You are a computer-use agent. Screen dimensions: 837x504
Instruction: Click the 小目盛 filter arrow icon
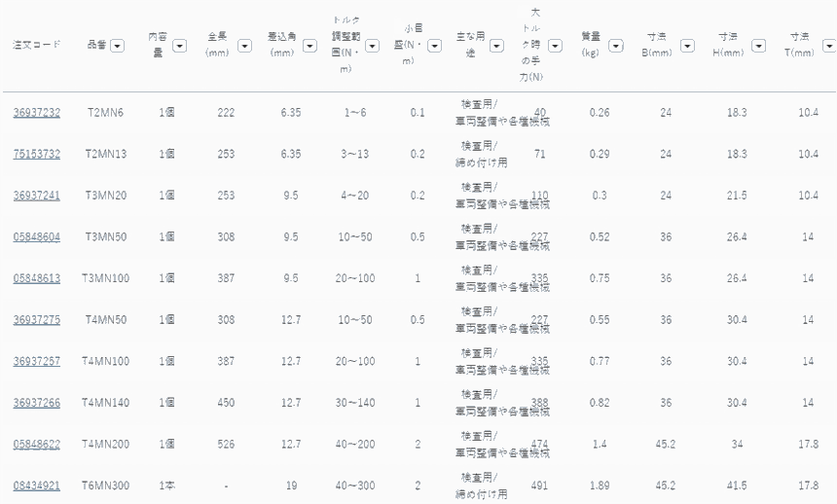pyautogui.click(x=431, y=46)
